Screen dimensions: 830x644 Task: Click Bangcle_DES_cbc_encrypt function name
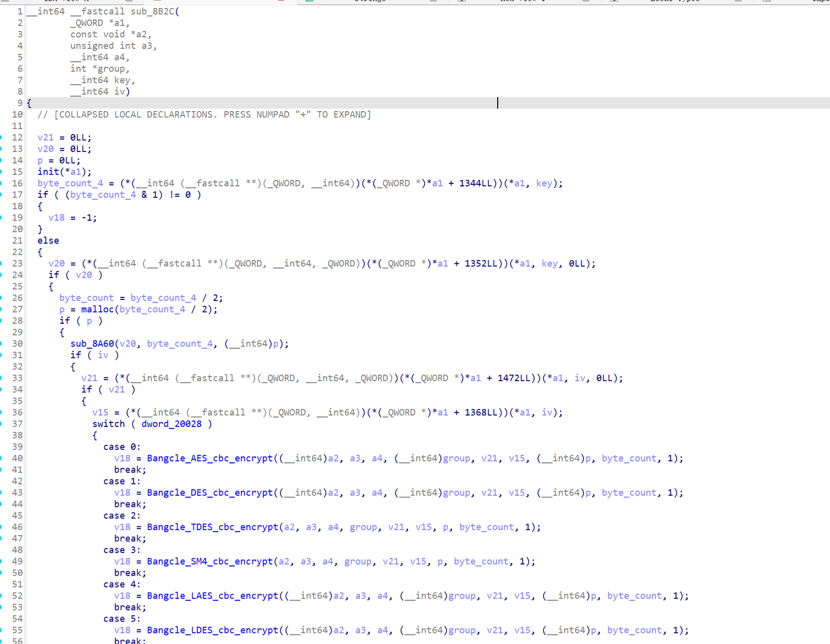pyautogui.click(x=209, y=493)
